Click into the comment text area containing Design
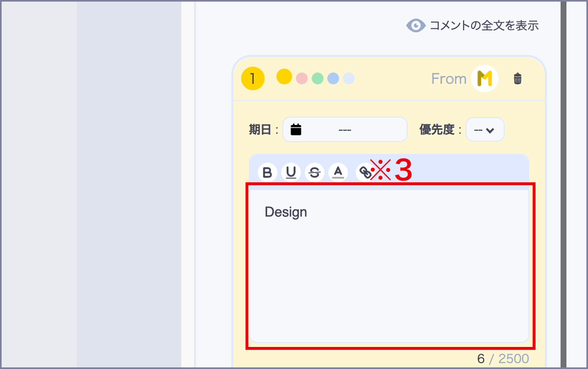The image size is (588, 369). click(x=389, y=266)
